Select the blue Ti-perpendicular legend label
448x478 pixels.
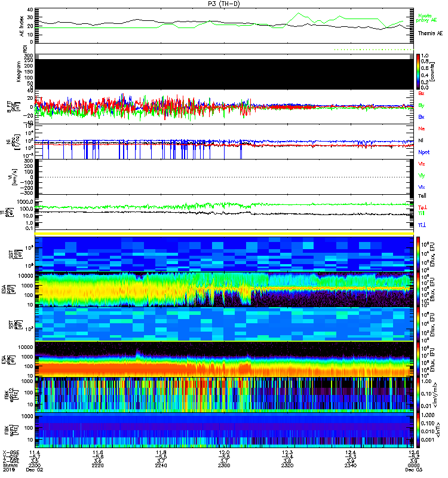422,225
